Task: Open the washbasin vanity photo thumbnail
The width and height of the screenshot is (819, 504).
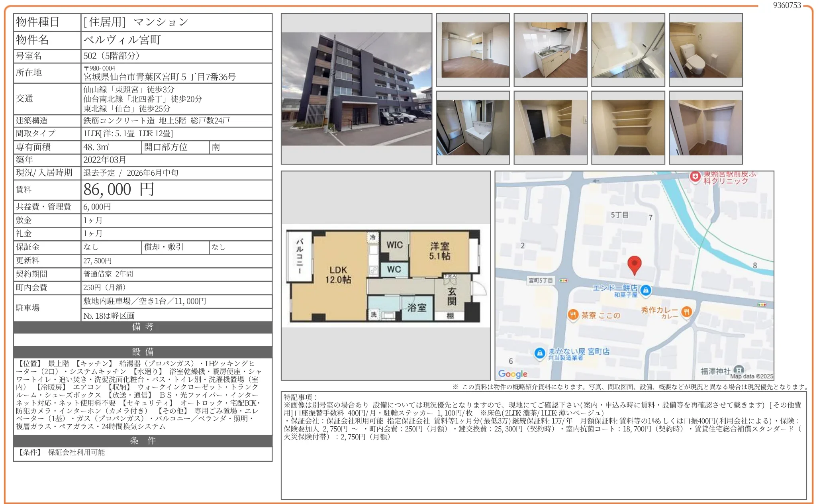Action: click(473, 127)
